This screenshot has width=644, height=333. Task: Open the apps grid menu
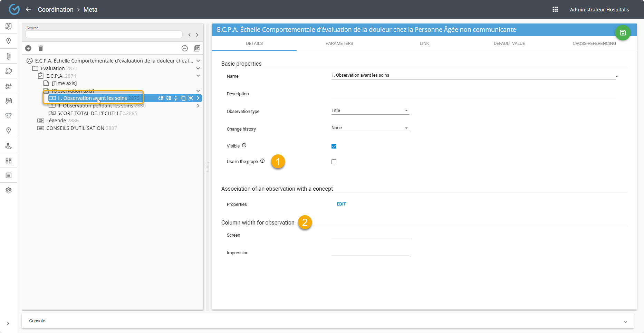coord(555,9)
